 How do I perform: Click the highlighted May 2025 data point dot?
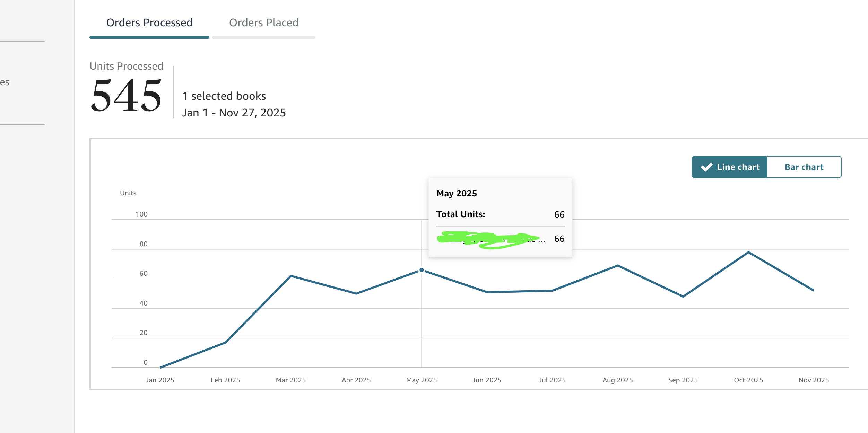pos(422,270)
